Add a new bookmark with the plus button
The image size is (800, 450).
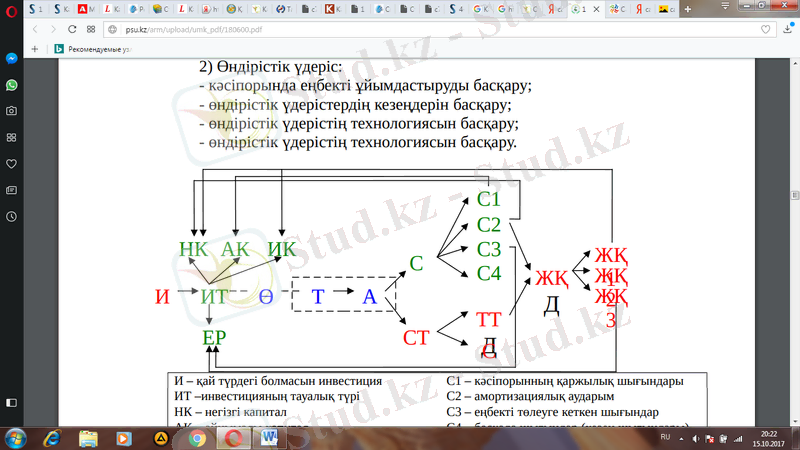[x=36, y=48]
